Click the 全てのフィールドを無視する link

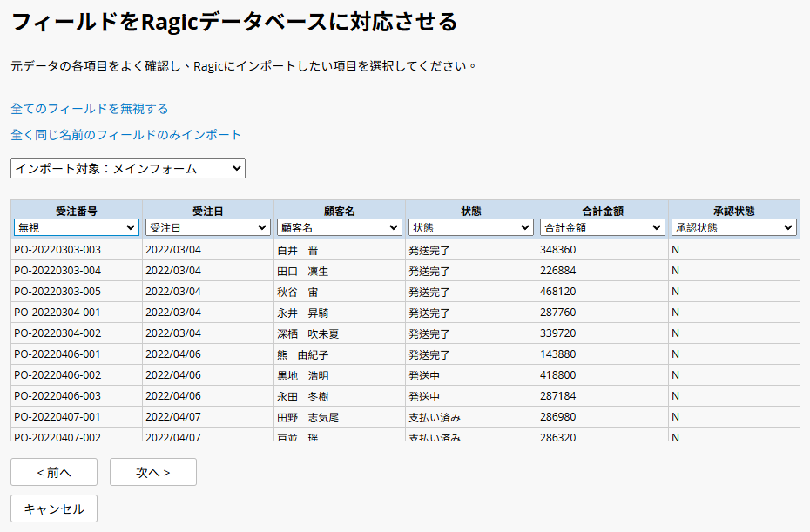pyautogui.click(x=90, y=109)
